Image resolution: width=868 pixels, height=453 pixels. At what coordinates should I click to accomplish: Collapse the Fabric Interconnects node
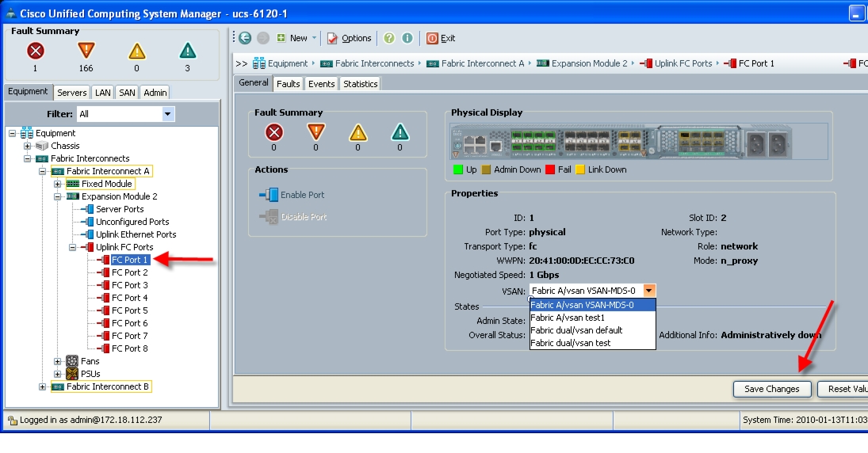(x=27, y=158)
